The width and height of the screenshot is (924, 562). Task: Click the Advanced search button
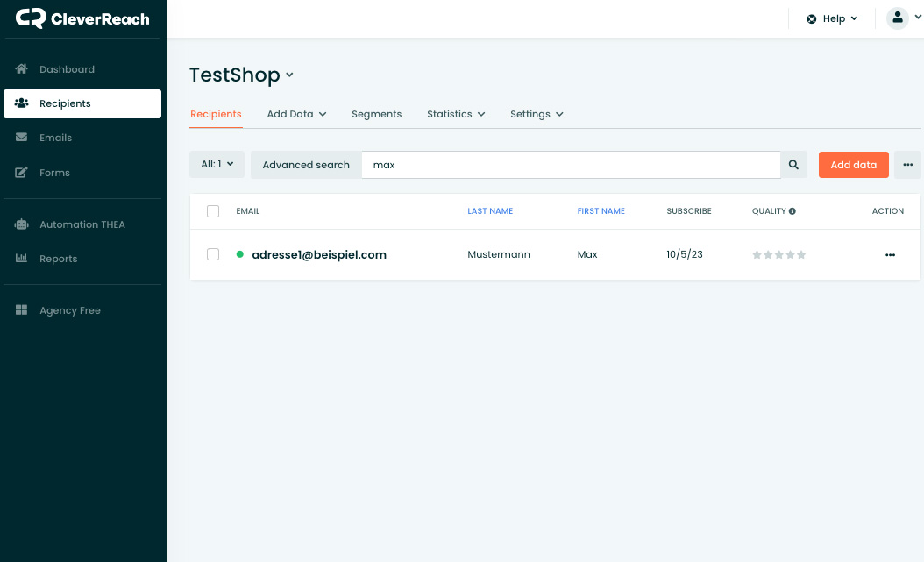(x=306, y=165)
